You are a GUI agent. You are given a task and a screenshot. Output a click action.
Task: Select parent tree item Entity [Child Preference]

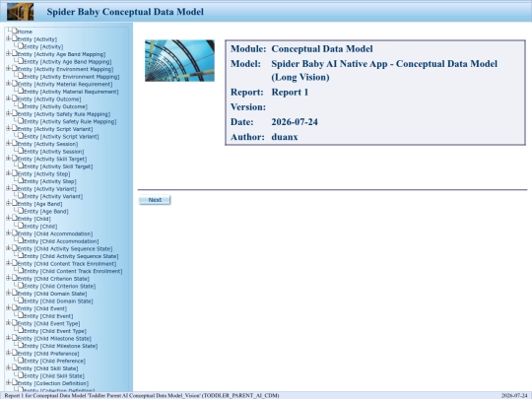point(48,354)
